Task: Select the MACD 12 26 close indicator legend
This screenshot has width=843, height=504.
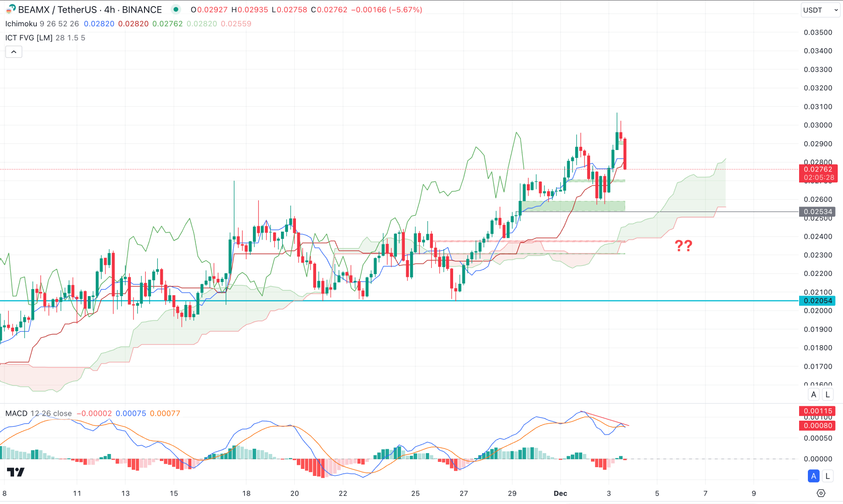Action: tap(39, 413)
